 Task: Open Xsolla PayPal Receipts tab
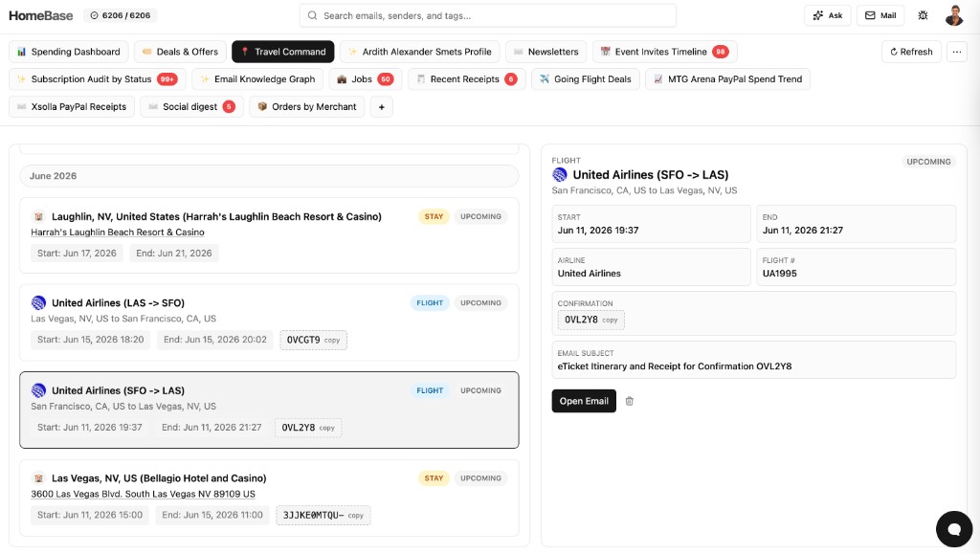tap(72, 107)
